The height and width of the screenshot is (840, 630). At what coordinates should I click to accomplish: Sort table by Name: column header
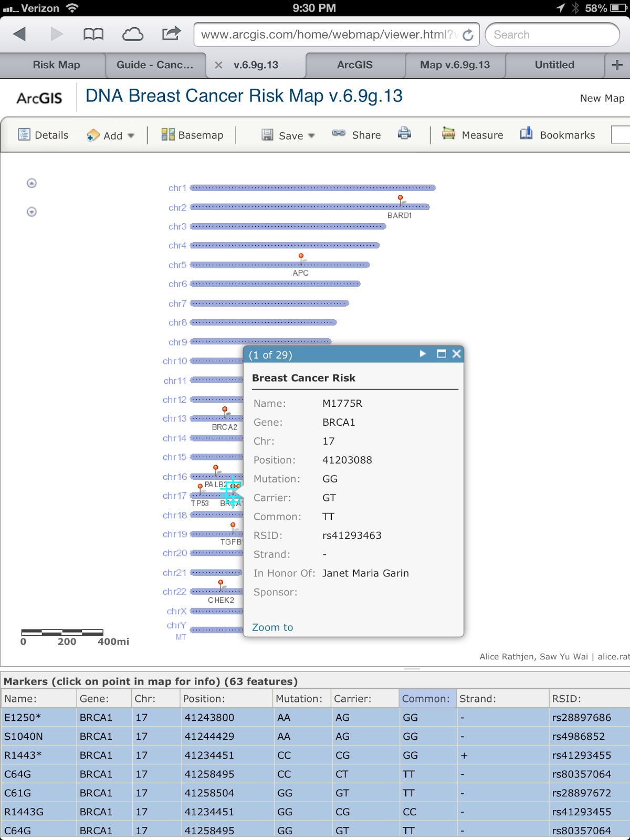tap(38, 699)
